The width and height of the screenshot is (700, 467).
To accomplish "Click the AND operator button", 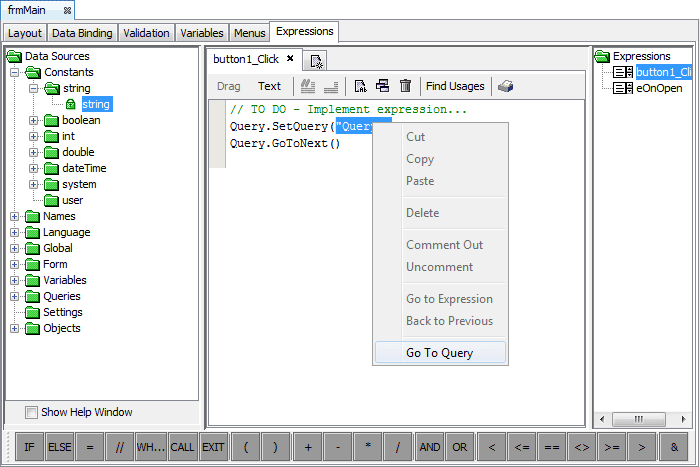I will 430,447.
